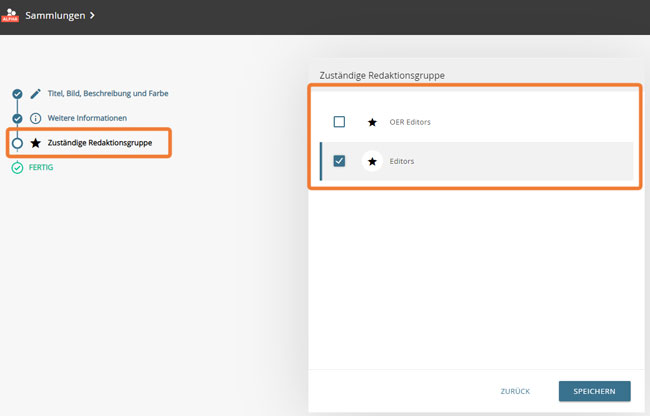Screen dimensions: 650x416
Task: Click the star icon beside OER Editors
Action: click(x=372, y=122)
